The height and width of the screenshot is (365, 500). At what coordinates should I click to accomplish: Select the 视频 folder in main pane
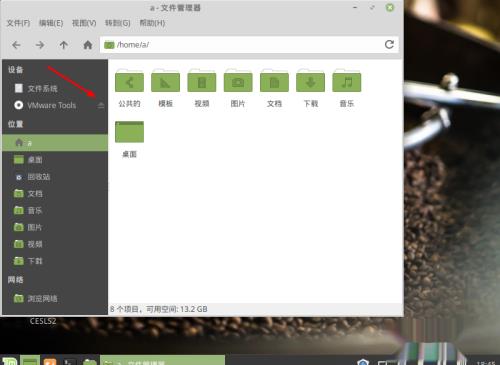[202, 81]
